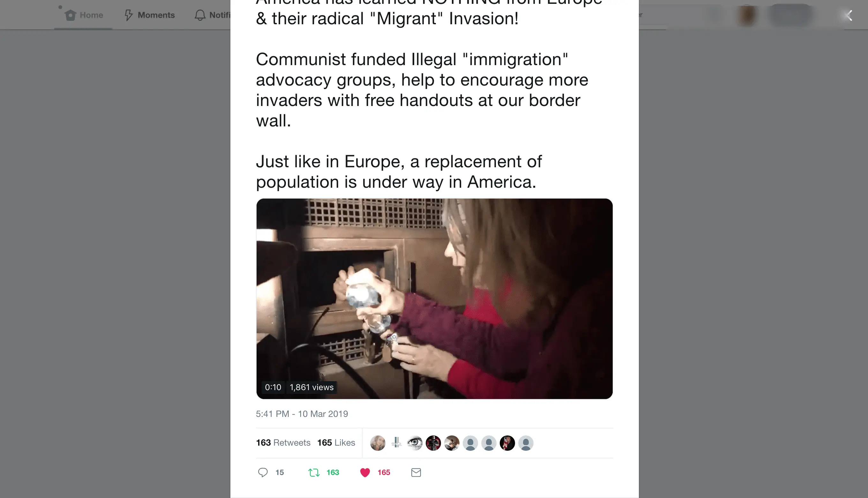Screen dimensions: 868x498
Task: Select the eye avatar among likers
Action: pyautogui.click(x=415, y=443)
